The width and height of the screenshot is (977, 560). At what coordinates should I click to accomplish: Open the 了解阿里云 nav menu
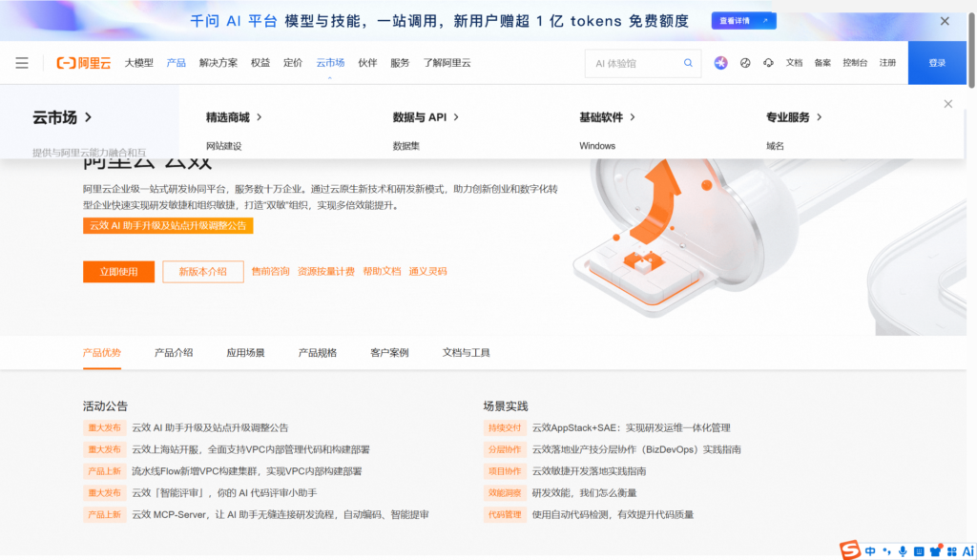(447, 63)
